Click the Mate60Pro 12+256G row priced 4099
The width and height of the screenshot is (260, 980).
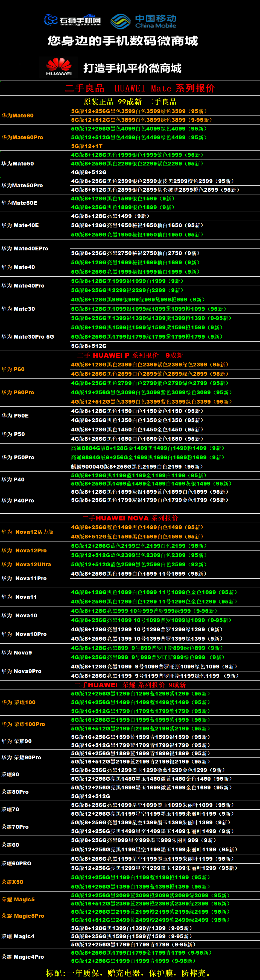tap(165, 129)
